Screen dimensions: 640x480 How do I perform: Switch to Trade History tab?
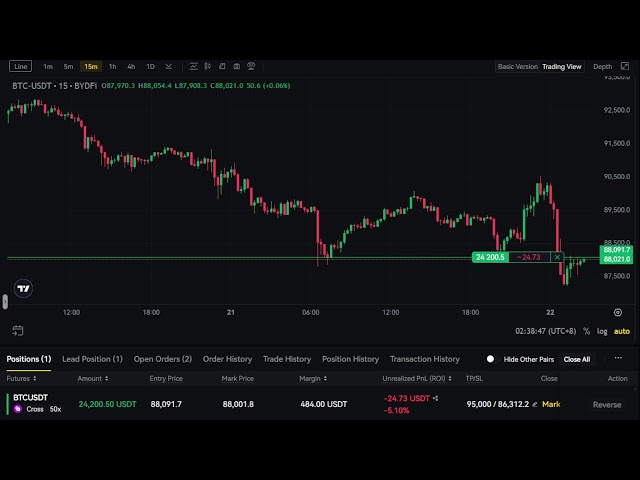point(287,359)
